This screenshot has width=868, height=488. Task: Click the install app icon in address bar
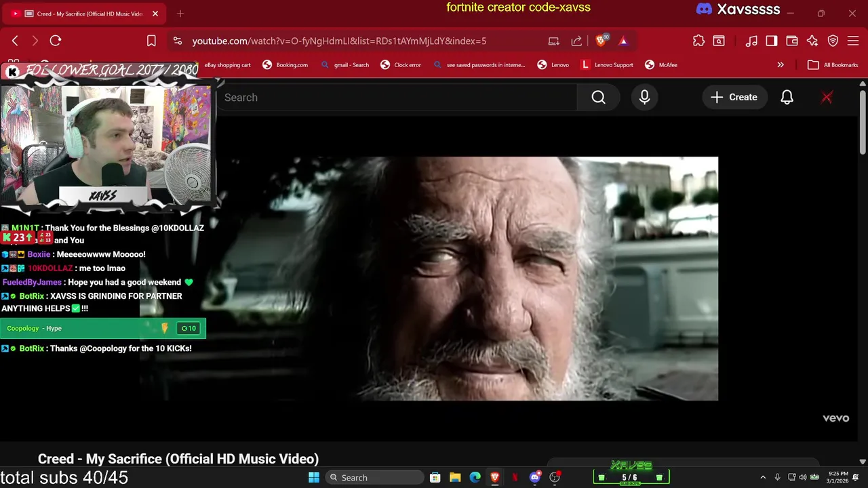tap(554, 41)
